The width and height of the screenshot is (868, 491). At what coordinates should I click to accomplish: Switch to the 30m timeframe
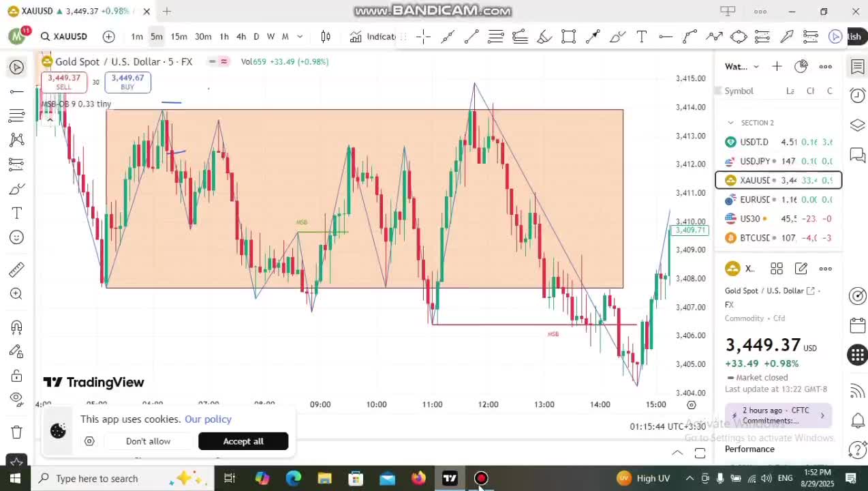click(203, 37)
